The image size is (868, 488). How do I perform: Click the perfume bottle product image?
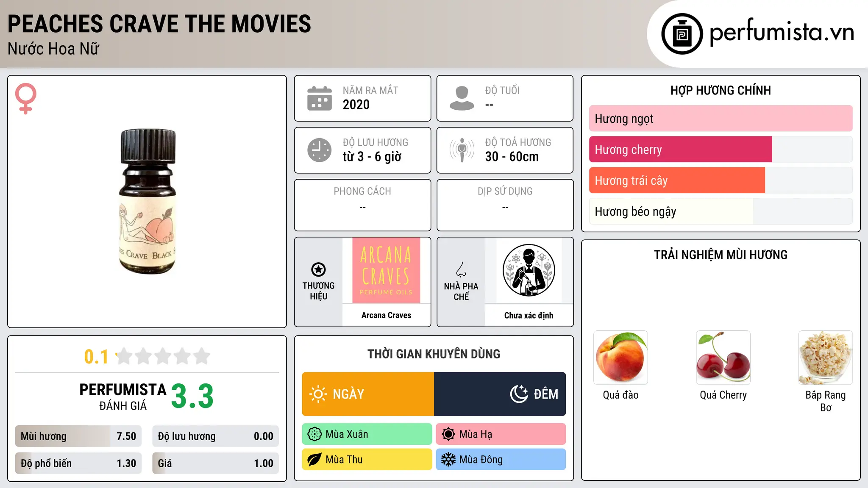click(x=147, y=202)
